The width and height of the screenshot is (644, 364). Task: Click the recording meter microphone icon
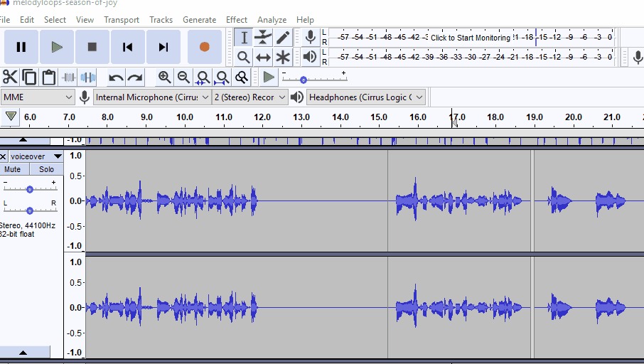[x=311, y=38]
